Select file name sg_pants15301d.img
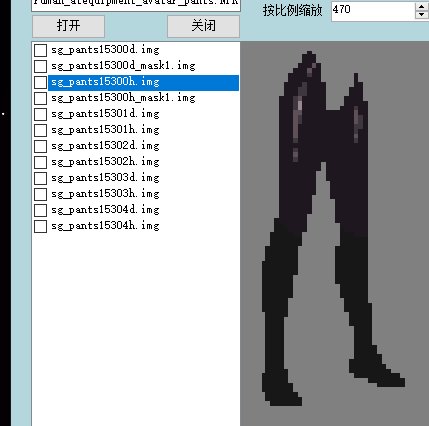 105,114
